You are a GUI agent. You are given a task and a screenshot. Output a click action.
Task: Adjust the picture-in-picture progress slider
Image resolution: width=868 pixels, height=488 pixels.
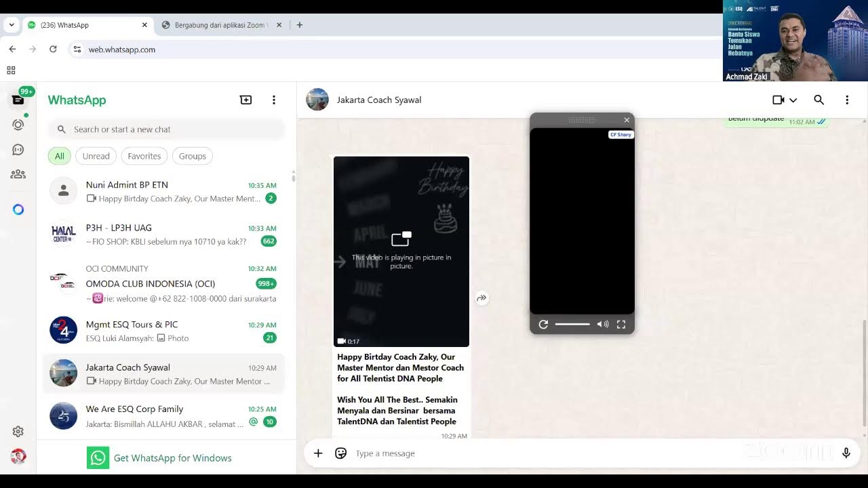tap(572, 325)
